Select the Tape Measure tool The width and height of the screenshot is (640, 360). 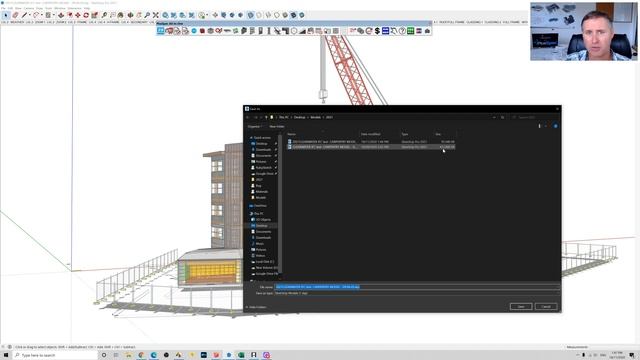point(104,15)
